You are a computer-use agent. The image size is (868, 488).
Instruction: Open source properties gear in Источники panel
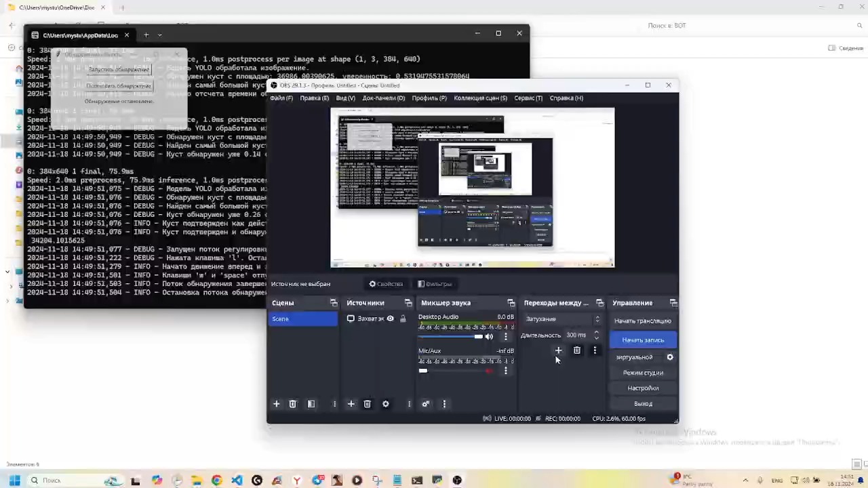[386, 404]
